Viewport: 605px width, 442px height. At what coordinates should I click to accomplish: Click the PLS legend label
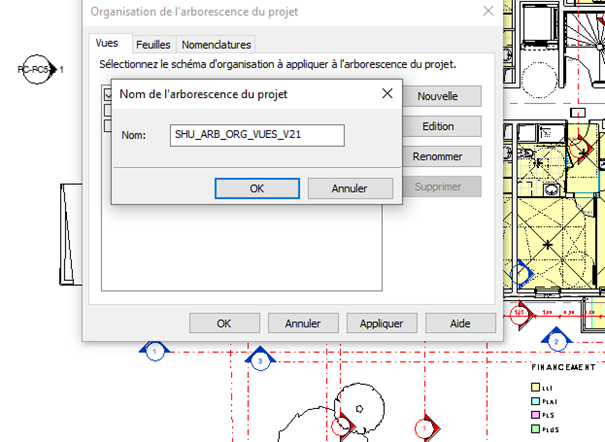coord(548,415)
